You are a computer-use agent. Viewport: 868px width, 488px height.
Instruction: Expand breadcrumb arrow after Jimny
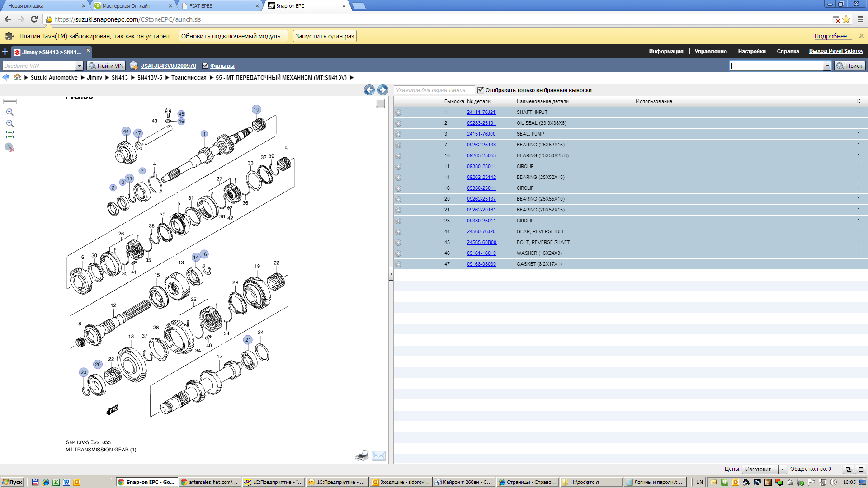107,78
